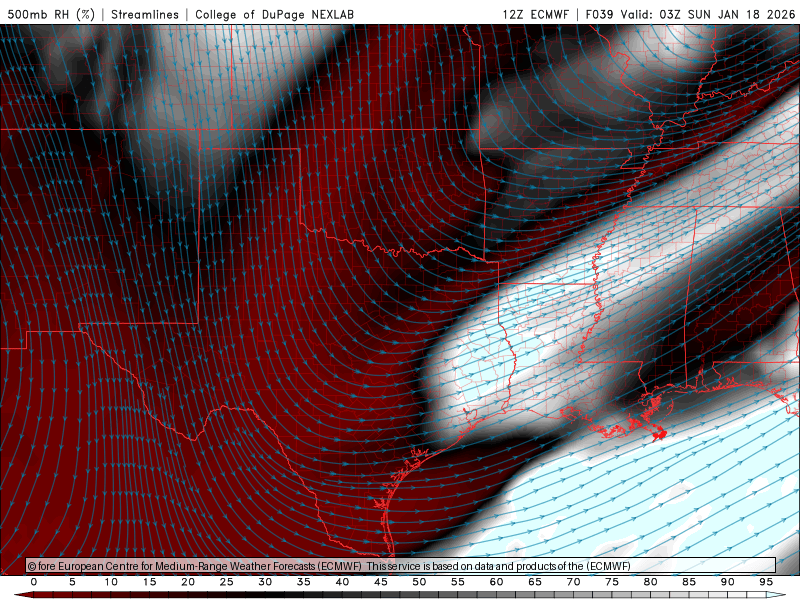Image resolution: width=800 pixels, height=600 pixels.
Task: Click the "40" colorbar scale label
Action: click(342, 582)
